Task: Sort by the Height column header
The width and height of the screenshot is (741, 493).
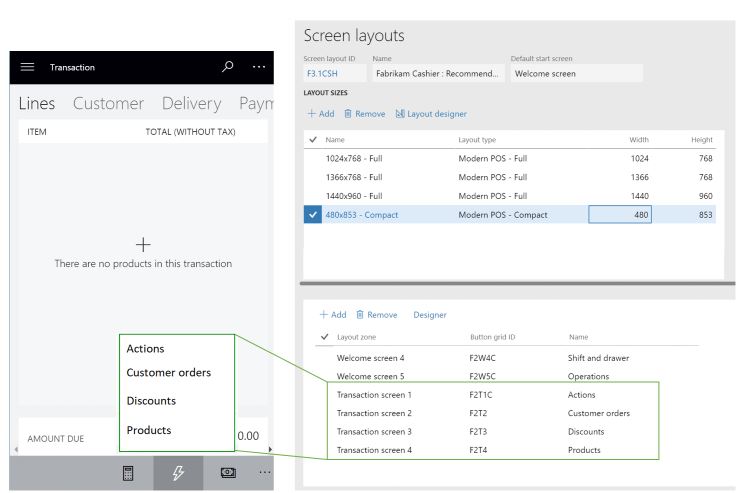Action: click(x=702, y=139)
